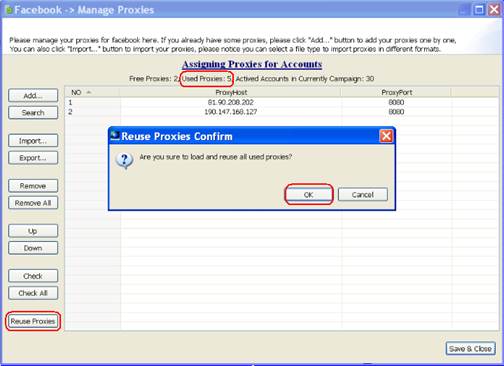Sort by ProxyPort column header
The image size is (504, 366).
(x=396, y=92)
